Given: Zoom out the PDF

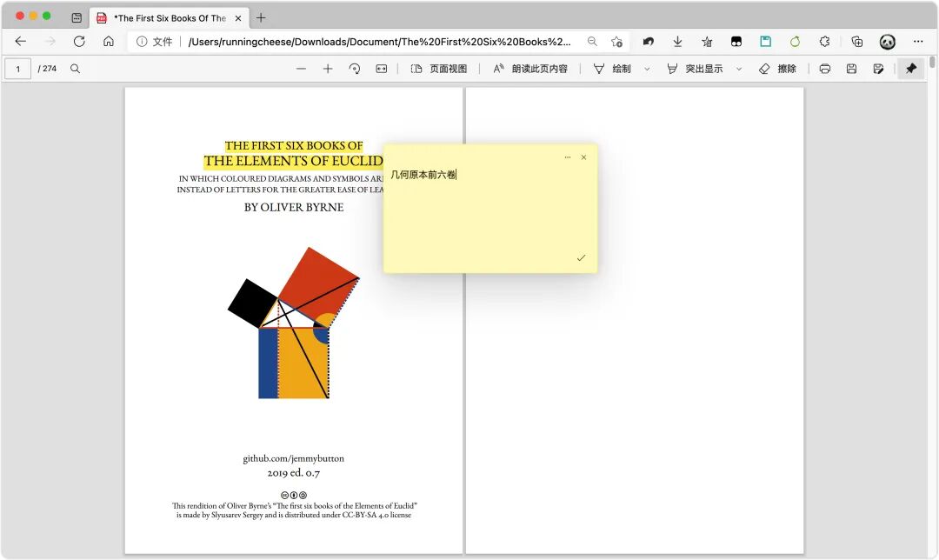Looking at the screenshot, I should pyautogui.click(x=301, y=69).
